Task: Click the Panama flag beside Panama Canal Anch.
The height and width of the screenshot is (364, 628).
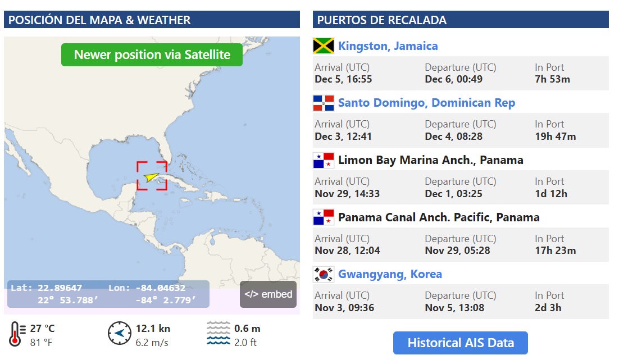Action: tap(324, 217)
